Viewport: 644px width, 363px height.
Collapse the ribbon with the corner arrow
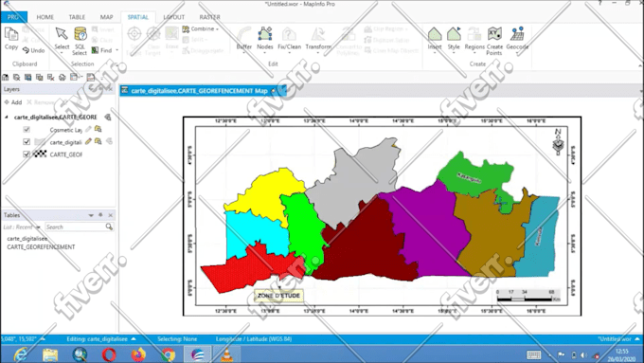(x=640, y=65)
